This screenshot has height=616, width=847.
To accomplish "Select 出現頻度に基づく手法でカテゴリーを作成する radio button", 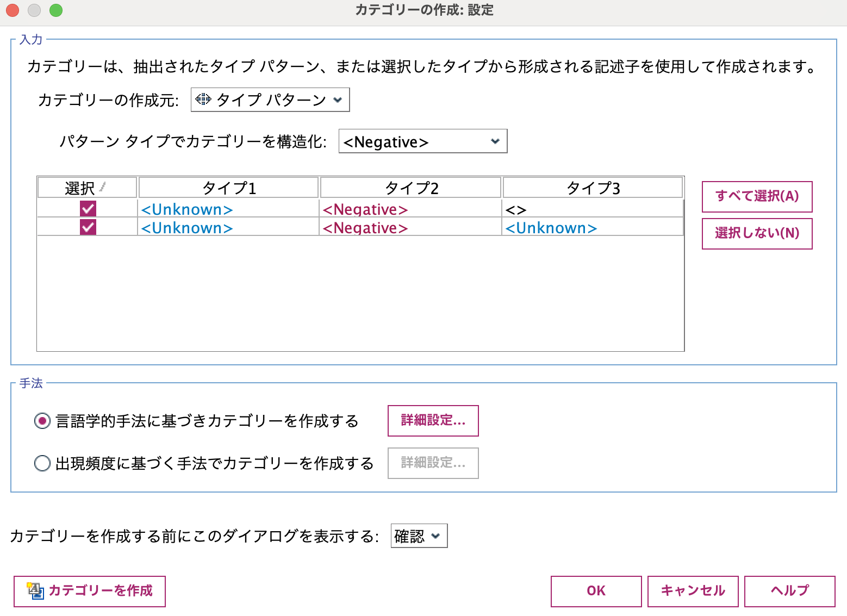I will [42, 463].
